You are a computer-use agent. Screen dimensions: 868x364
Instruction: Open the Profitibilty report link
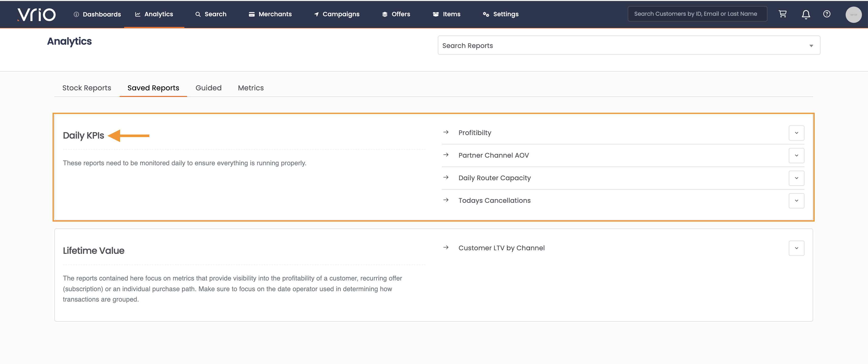475,133
